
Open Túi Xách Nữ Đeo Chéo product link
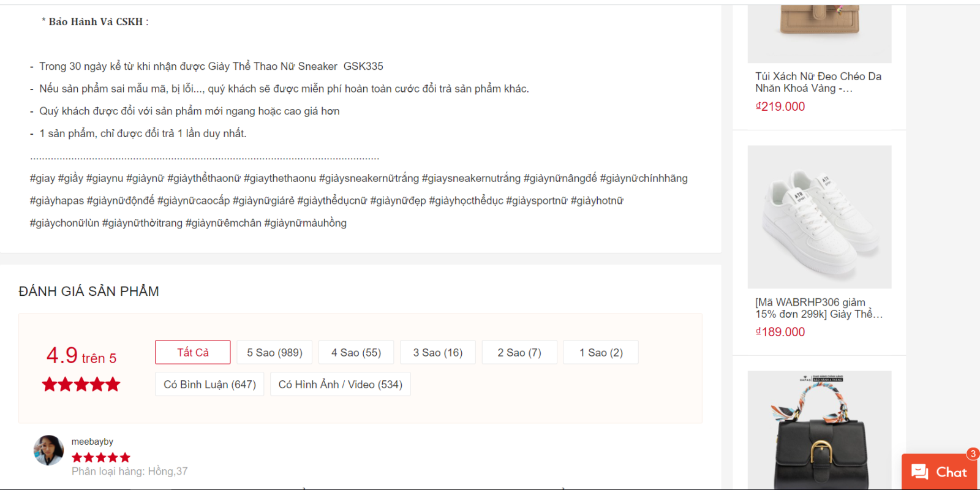point(818,82)
